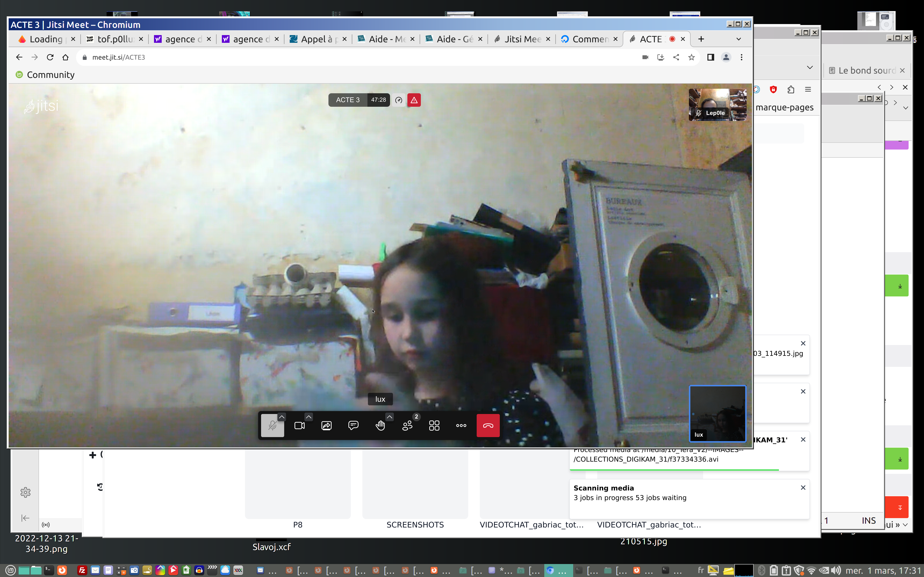The width and height of the screenshot is (924, 577).
Task: Open connection performance indicator
Action: 399,100
